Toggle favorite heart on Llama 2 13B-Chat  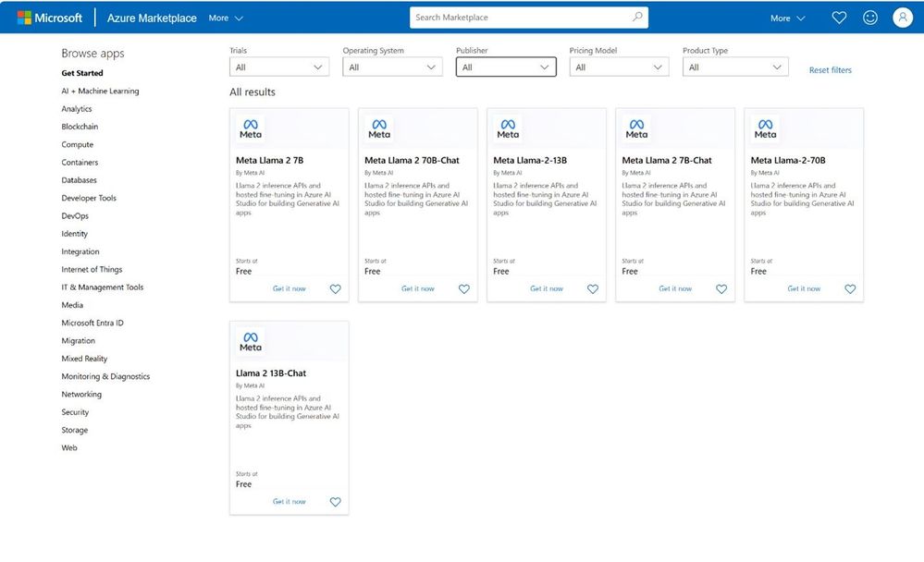coord(336,502)
